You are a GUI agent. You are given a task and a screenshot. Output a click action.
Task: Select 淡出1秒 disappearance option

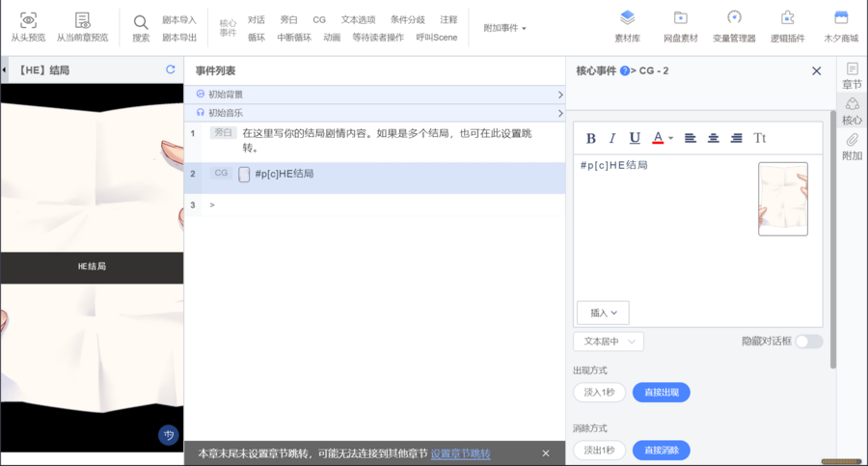pyautogui.click(x=599, y=450)
